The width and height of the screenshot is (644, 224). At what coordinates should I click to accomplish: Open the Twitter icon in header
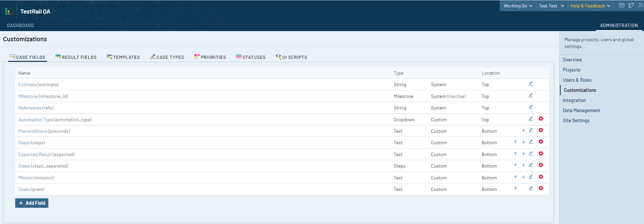click(x=631, y=5)
